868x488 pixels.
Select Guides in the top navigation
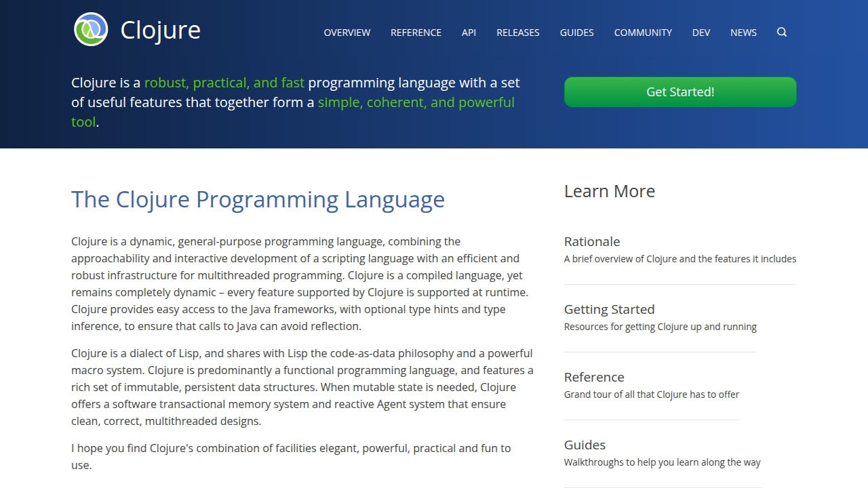(x=577, y=33)
